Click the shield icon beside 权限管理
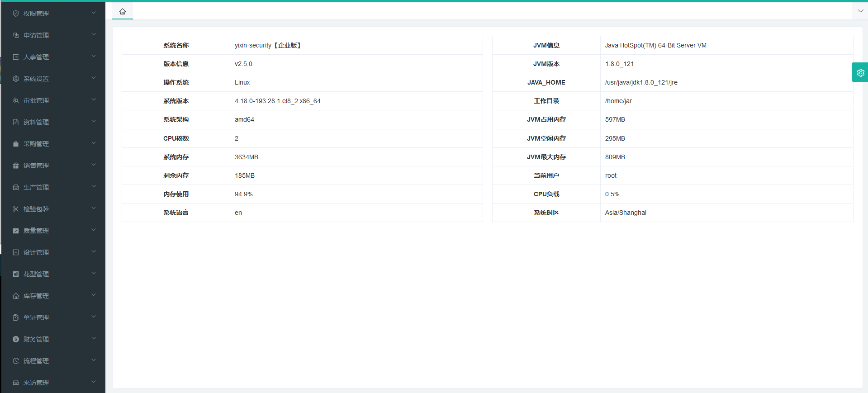Screen dimensions: 868x393 click(x=16, y=14)
